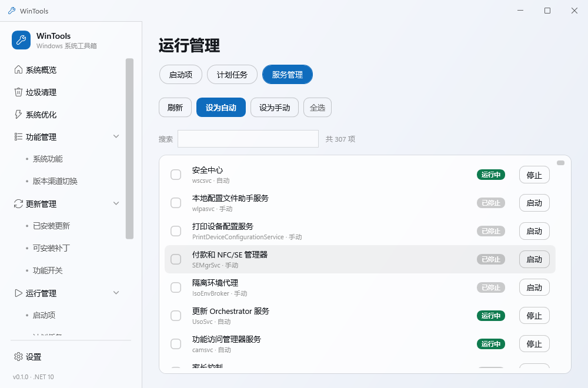Screen dimensions: 588x388
Task: Click the 更新管理 refresh icon
Action: click(18, 203)
